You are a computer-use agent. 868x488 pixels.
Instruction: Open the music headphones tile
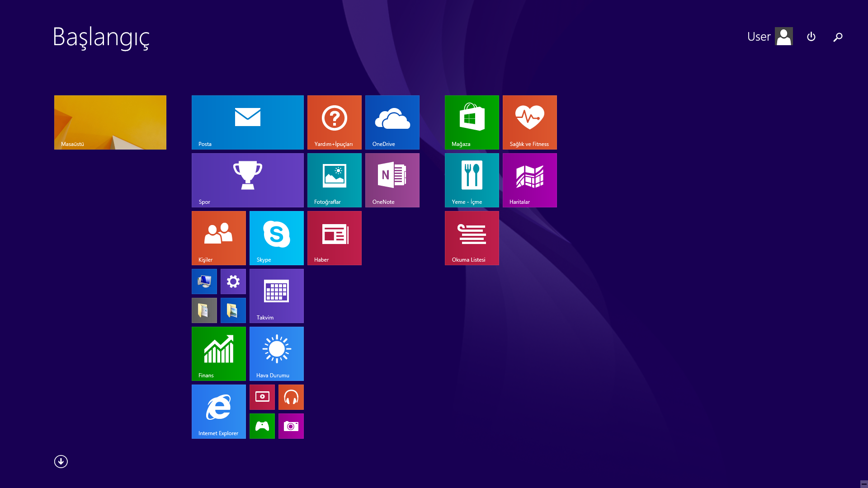(x=291, y=397)
